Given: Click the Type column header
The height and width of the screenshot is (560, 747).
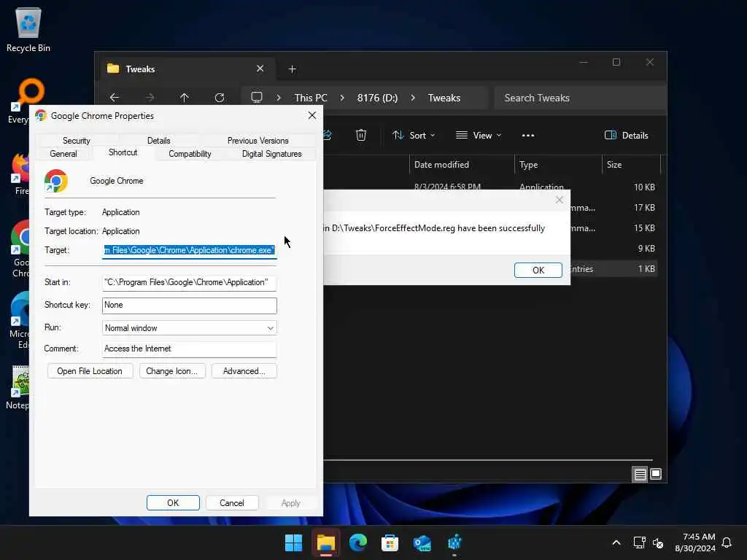Looking at the screenshot, I should click(x=558, y=165).
